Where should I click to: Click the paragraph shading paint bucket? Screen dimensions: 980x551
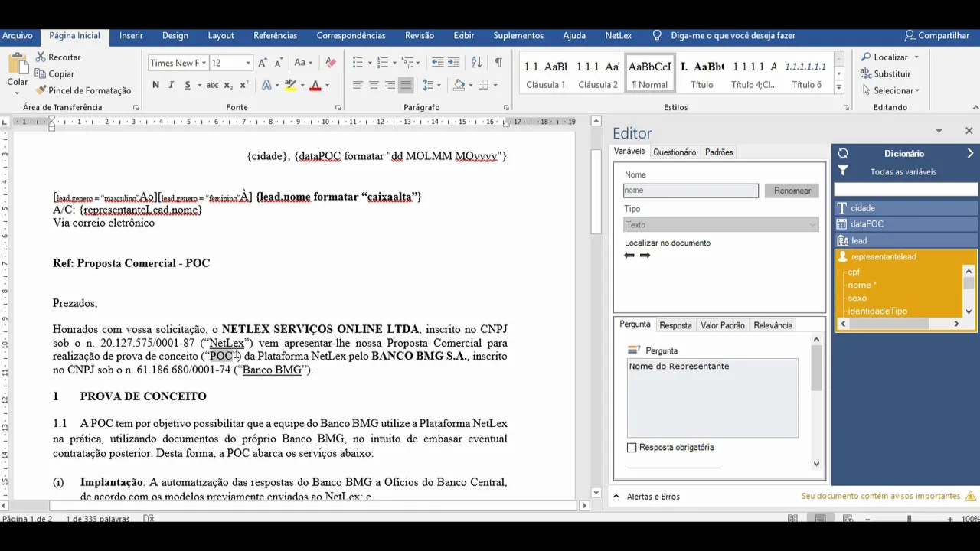459,85
